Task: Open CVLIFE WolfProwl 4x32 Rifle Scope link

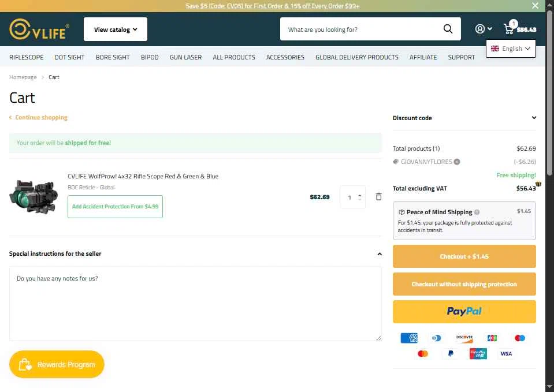Action: coord(143,176)
